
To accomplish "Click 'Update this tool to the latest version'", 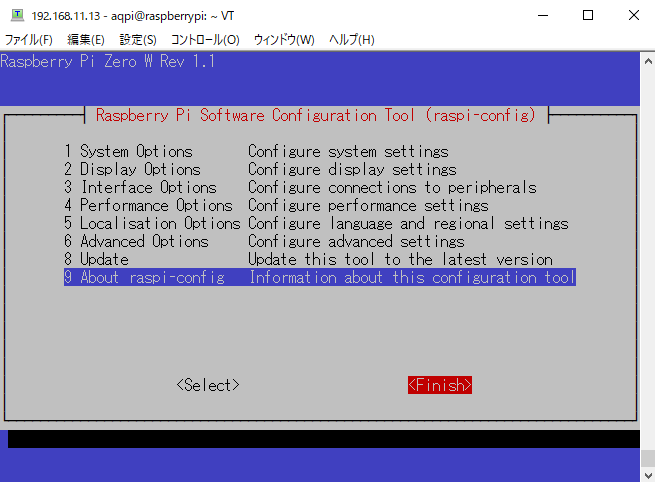I will point(400,259).
